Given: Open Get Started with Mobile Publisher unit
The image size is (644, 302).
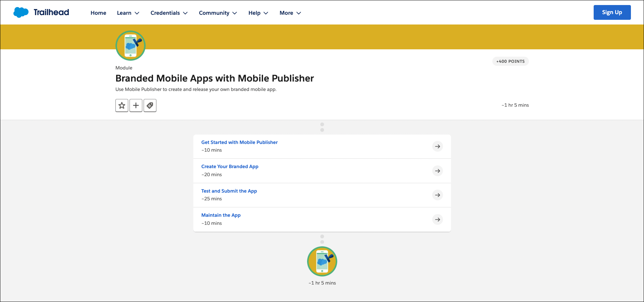Looking at the screenshot, I should (x=240, y=142).
